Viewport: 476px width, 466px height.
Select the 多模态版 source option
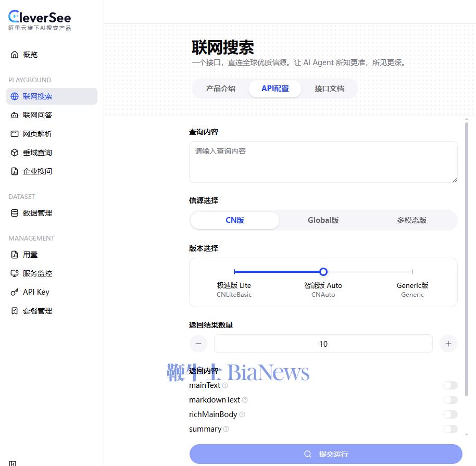pos(411,220)
